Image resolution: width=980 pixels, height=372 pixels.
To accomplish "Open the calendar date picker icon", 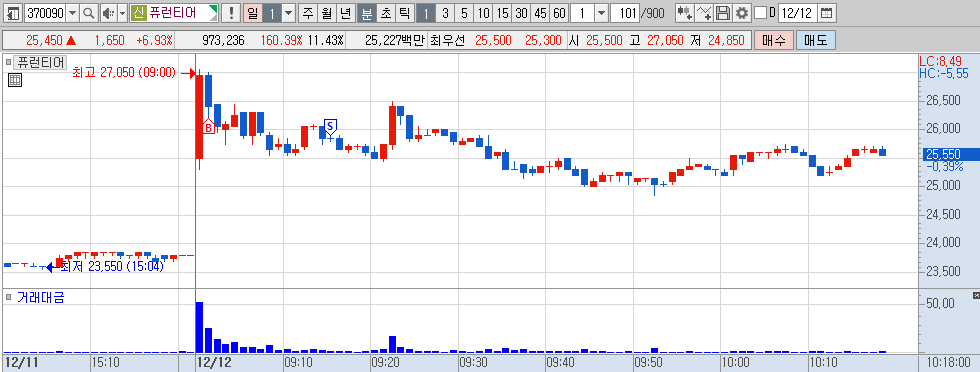I will (x=826, y=13).
